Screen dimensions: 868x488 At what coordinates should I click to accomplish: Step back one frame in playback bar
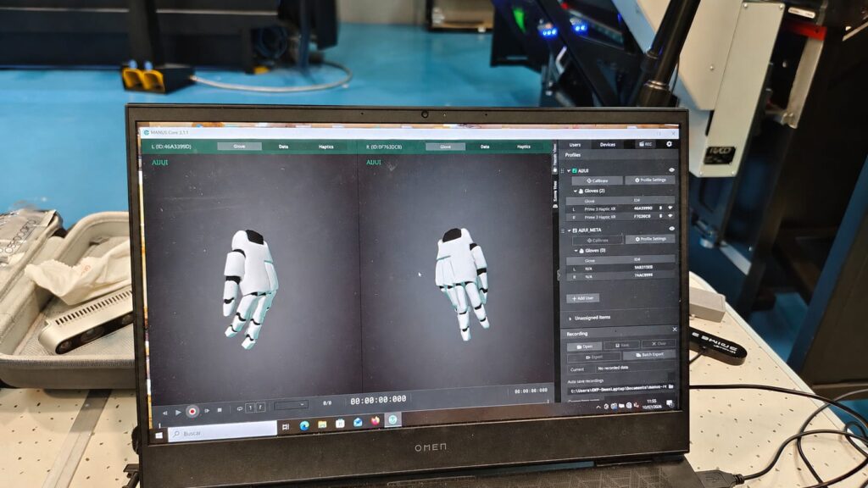pyautogui.click(x=164, y=413)
